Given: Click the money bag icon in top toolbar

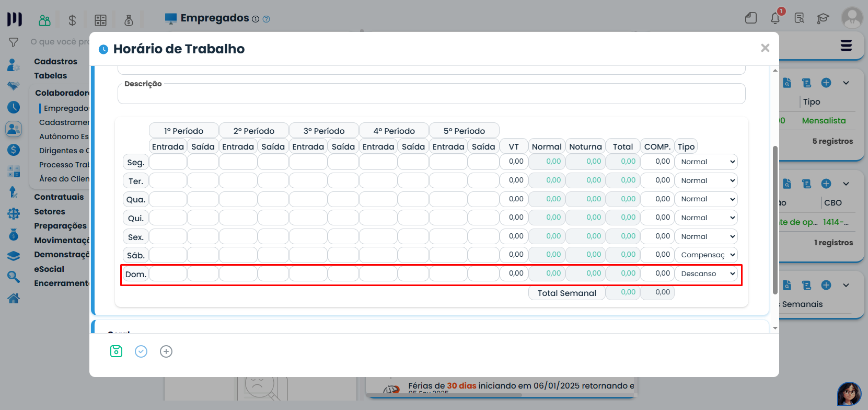Looking at the screenshot, I should (129, 20).
